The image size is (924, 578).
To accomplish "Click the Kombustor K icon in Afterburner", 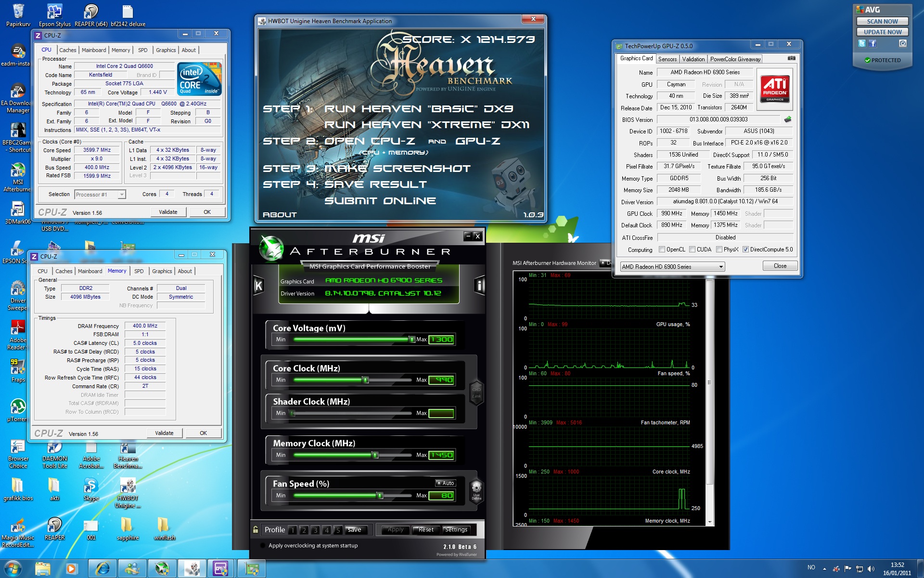I will pos(258,286).
